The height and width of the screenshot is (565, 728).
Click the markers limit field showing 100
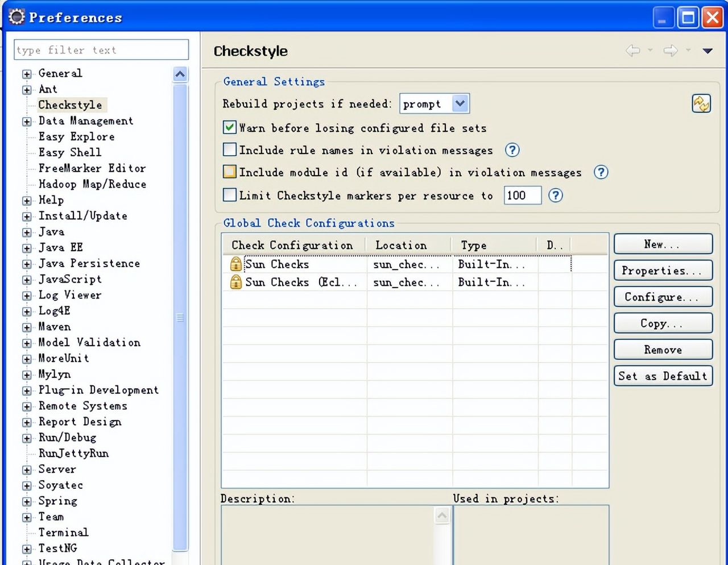[x=523, y=196]
